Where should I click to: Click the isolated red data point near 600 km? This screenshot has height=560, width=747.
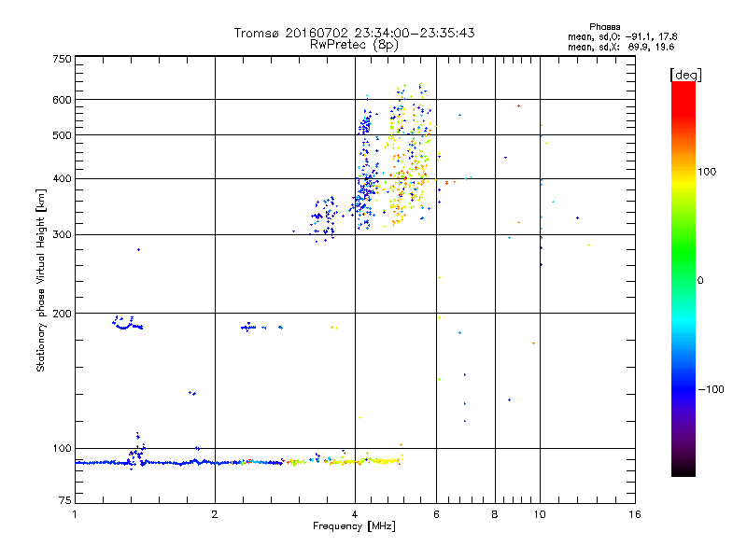(519, 106)
